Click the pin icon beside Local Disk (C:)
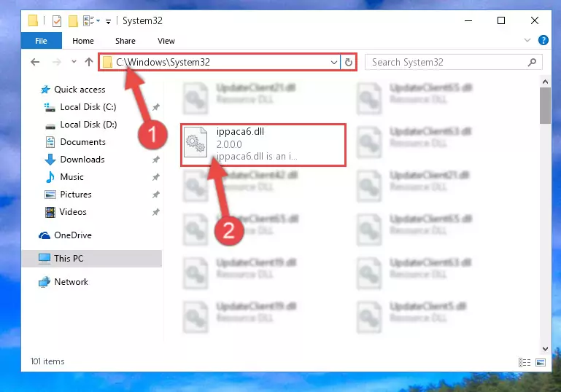The width and height of the screenshot is (561, 392). [x=155, y=107]
